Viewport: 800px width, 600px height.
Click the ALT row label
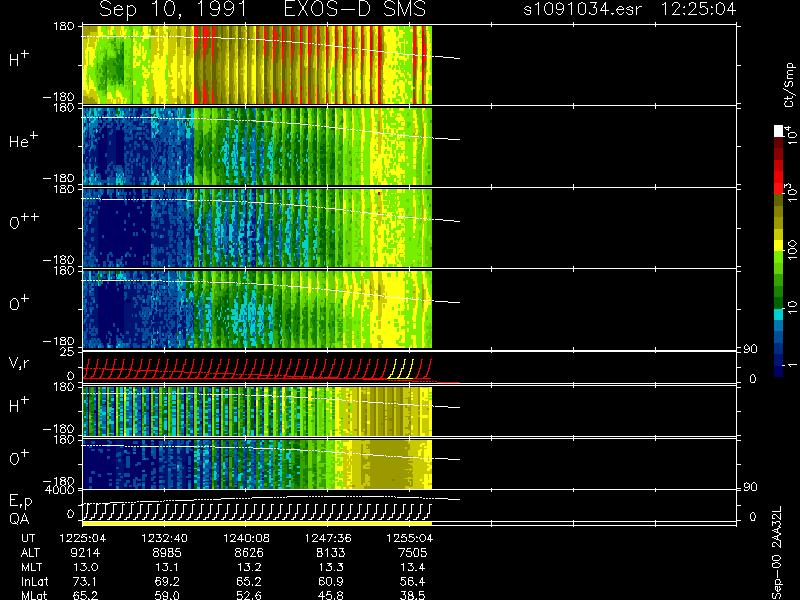[x=31, y=553]
